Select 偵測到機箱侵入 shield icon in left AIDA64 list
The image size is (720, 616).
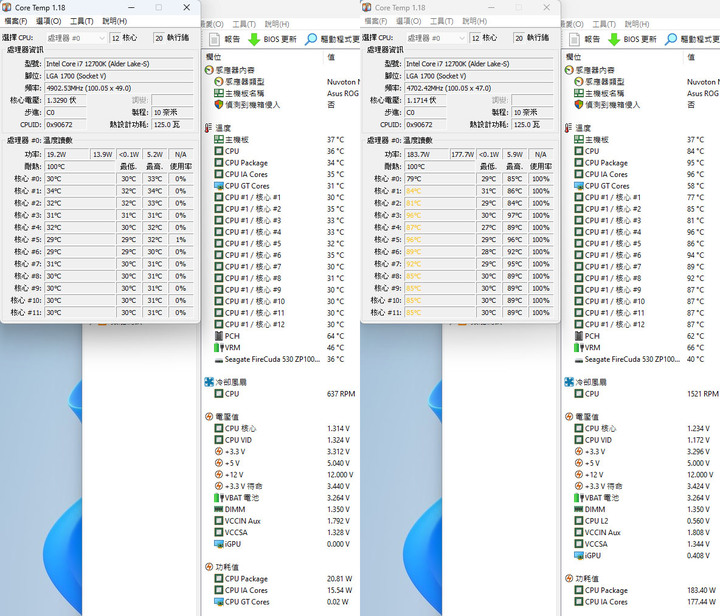point(219,105)
